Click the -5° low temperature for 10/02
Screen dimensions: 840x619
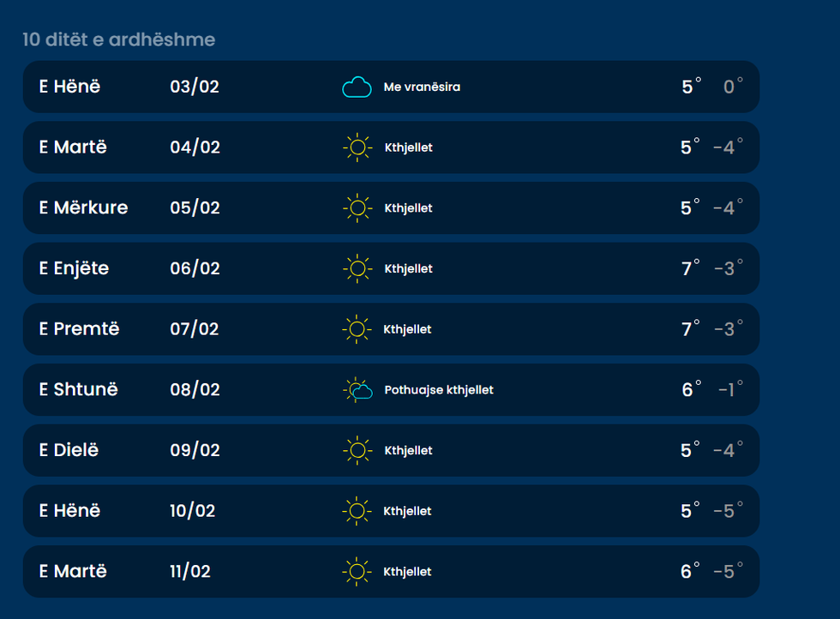pos(727,511)
